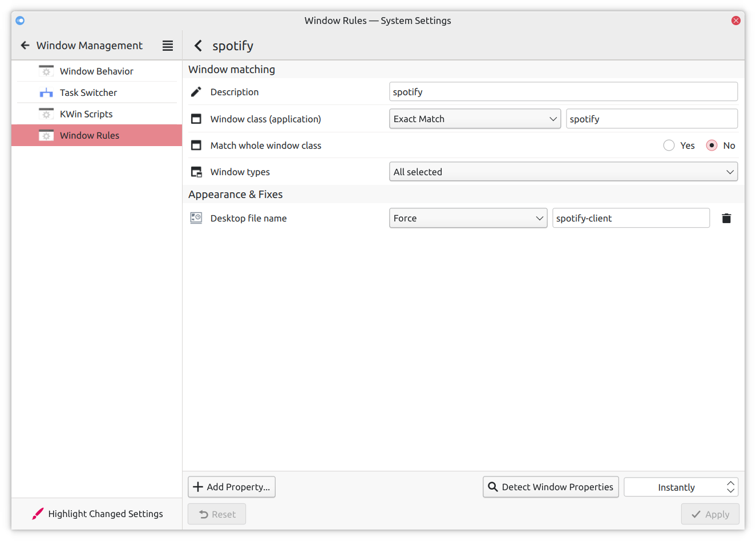Click the Window matching section heading
The image size is (756, 541).
coord(232,70)
